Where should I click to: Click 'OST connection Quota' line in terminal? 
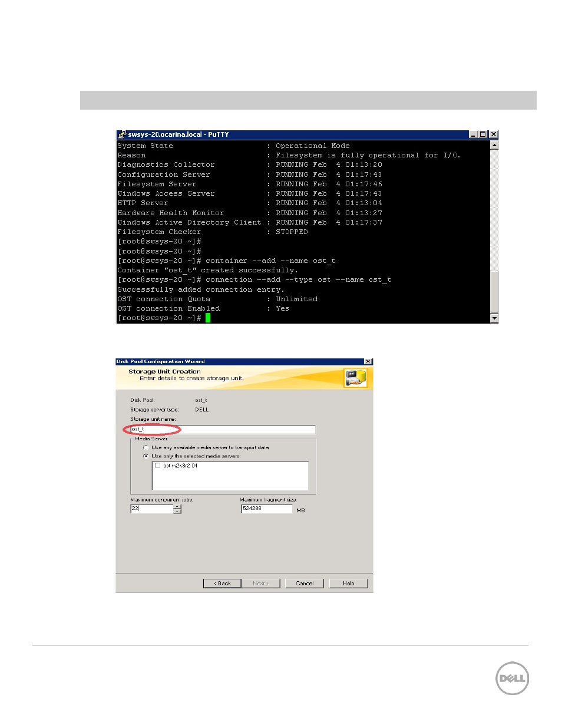coord(217,299)
